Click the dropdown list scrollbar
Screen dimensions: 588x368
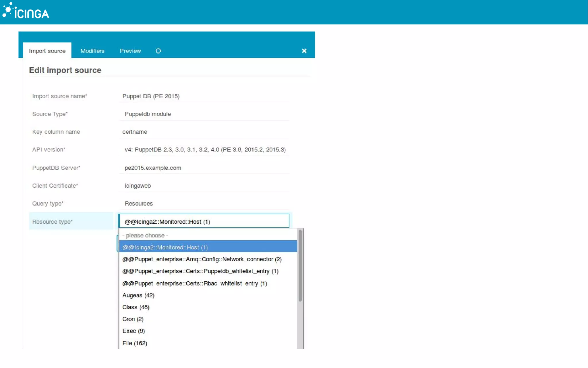[300, 266]
